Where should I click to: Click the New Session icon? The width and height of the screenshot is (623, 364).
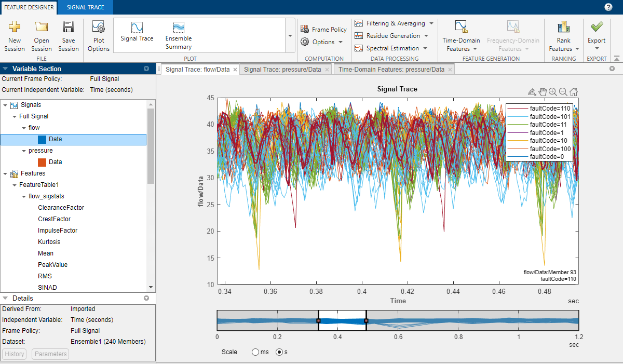pyautogui.click(x=15, y=27)
